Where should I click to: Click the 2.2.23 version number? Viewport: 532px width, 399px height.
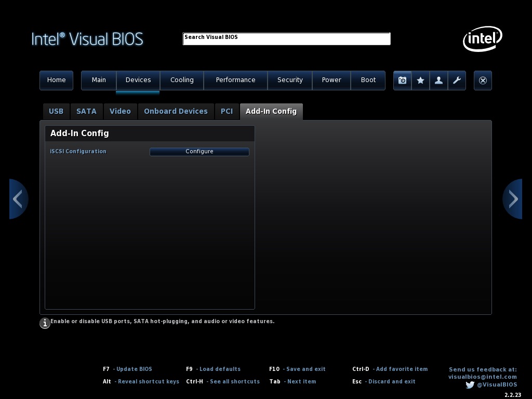coord(513,395)
